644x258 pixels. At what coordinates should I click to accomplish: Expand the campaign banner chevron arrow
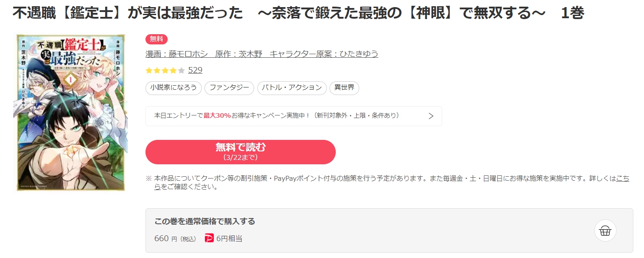(431, 116)
